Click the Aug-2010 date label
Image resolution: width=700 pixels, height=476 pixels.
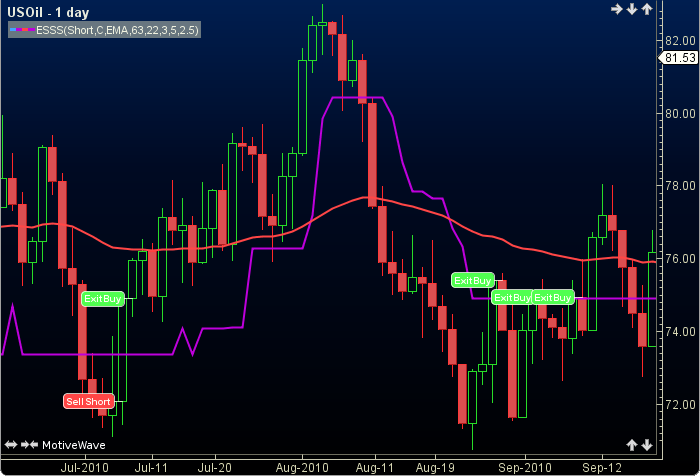tap(302, 468)
